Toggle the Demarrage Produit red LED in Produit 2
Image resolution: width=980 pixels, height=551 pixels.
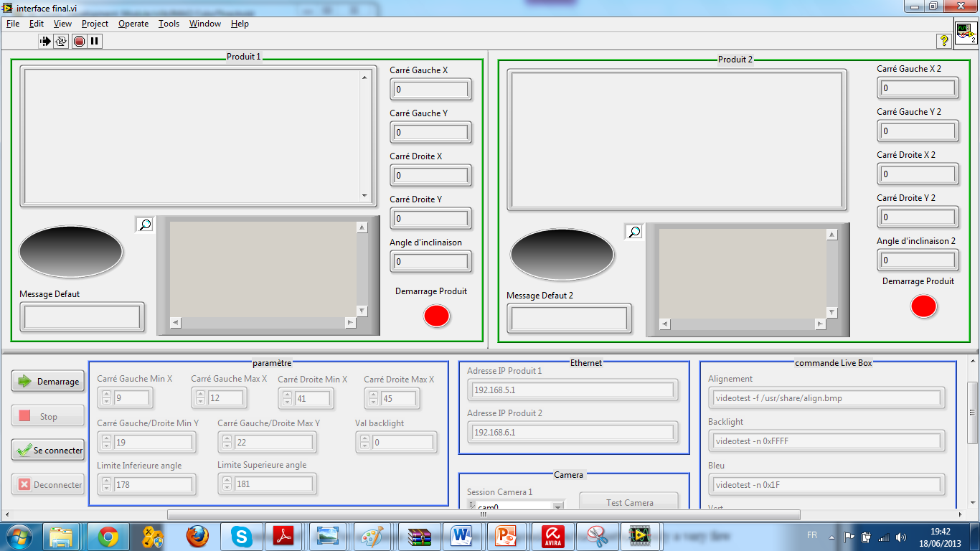[924, 306]
